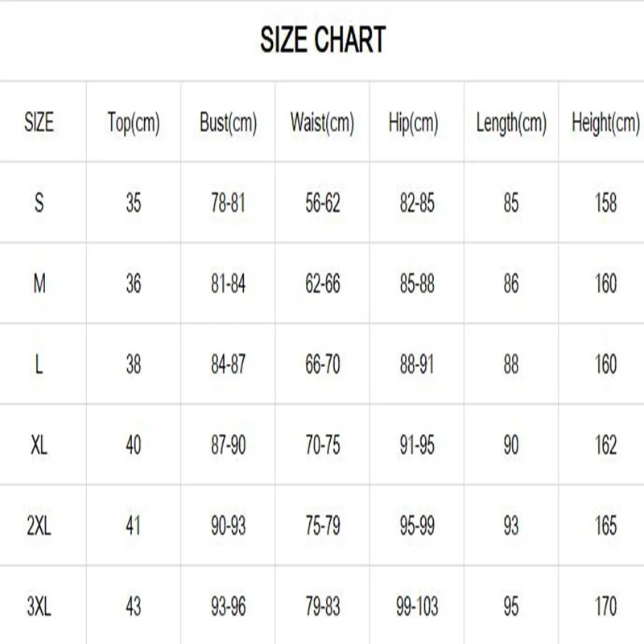
Task: Click the hip value 88-91
Action: click(416, 364)
